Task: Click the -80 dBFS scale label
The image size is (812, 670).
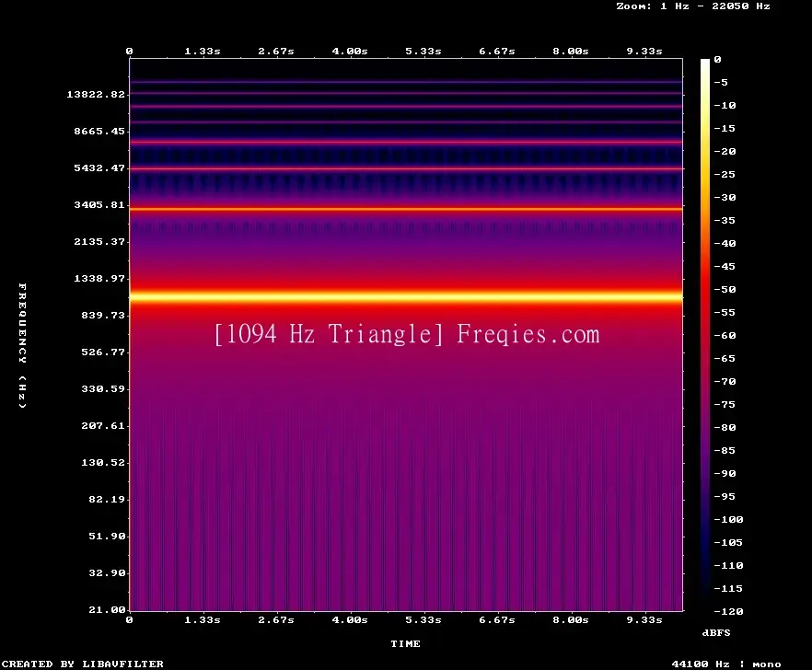Action: (725, 428)
